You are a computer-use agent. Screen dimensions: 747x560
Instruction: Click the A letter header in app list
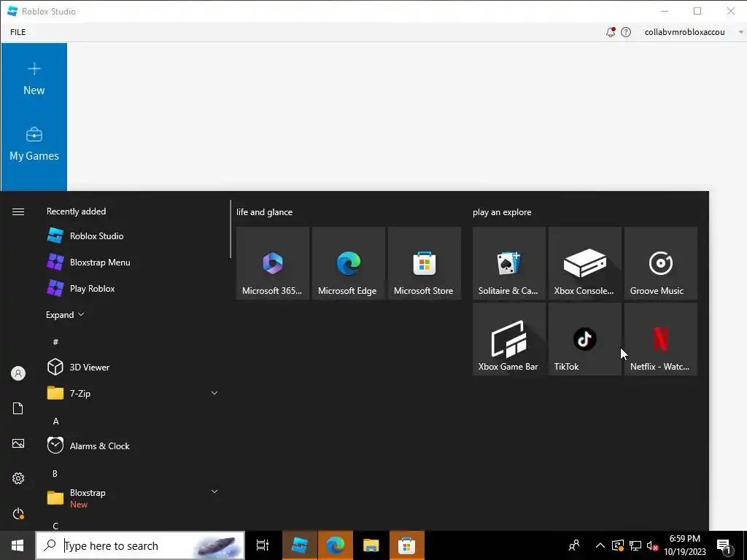pyautogui.click(x=55, y=421)
